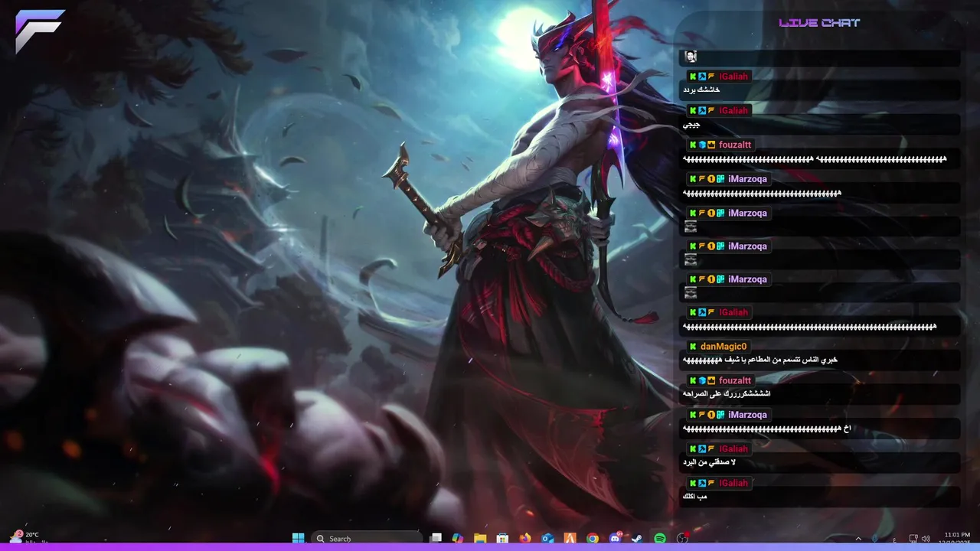This screenshot has width=980, height=551.
Task: Select the message اشششكرررك على الصراحه
Action: (x=727, y=394)
